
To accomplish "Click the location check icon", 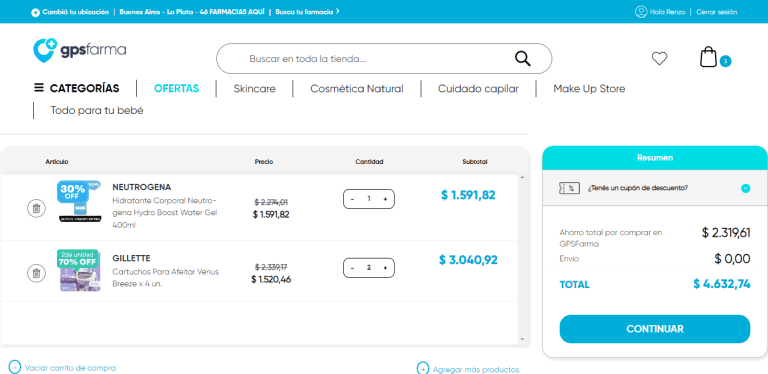I will pyautogui.click(x=35, y=12).
